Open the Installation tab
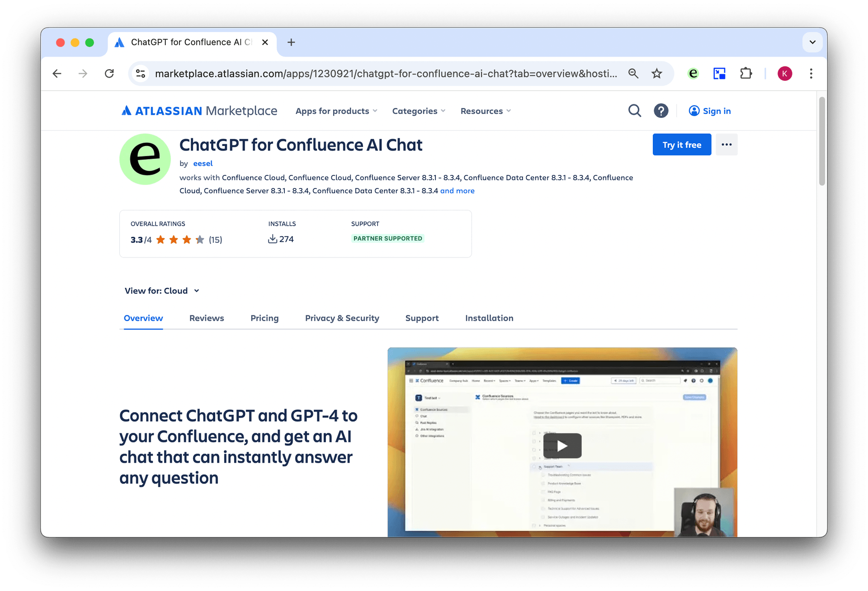868x591 pixels. click(x=489, y=318)
